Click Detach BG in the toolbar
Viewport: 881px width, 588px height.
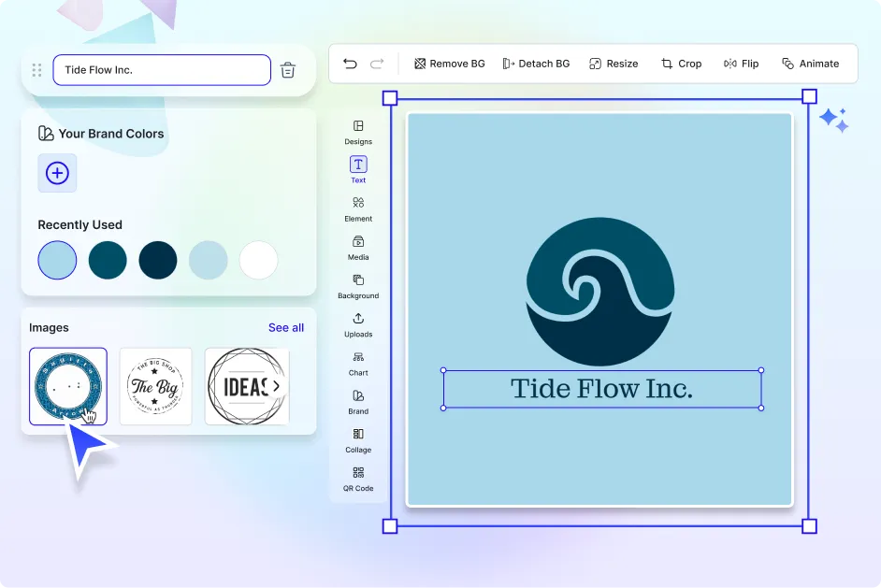pyautogui.click(x=536, y=64)
